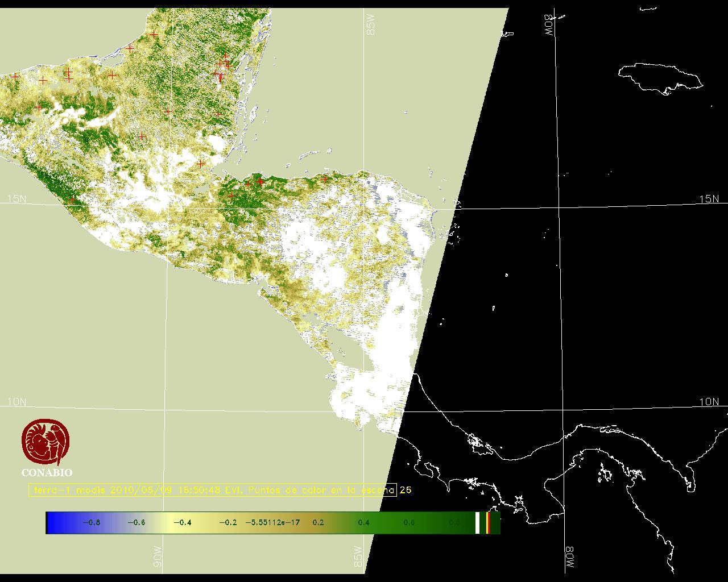Click the 80W longitude label at the bottom

click(569, 559)
